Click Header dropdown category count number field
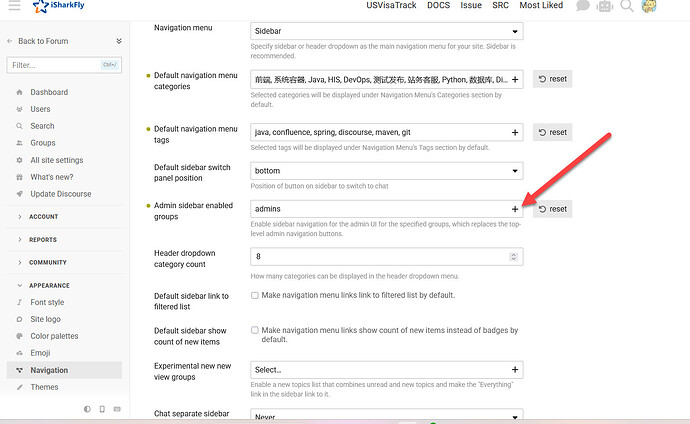Image resolution: width=690 pixels, height=424 pixels. click(387, 256)
